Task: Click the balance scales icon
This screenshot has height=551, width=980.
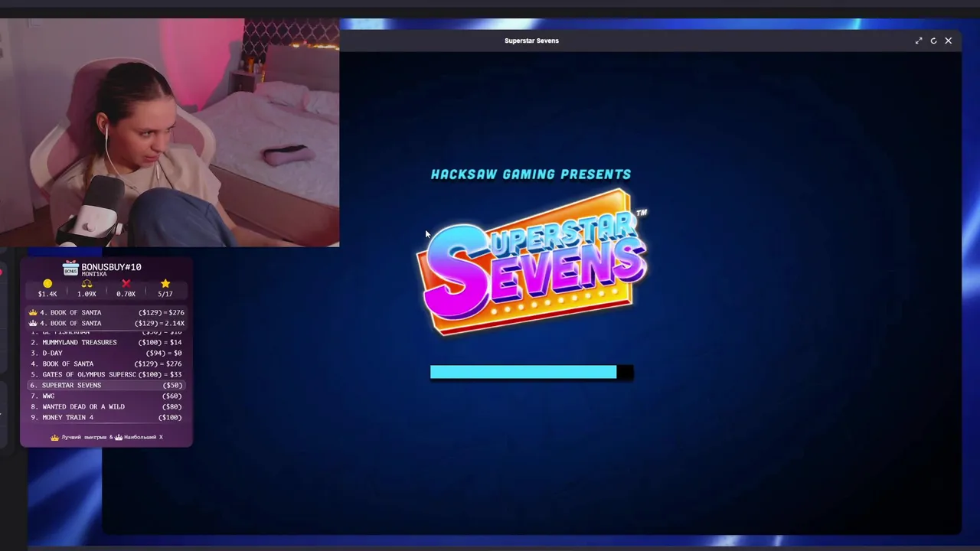Action: pyautogui.click(x=87, y=284)
